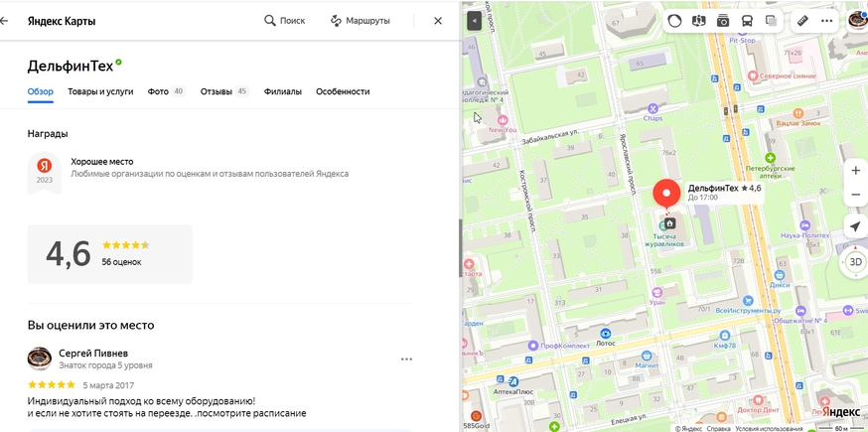
Task: Click the my location arrow button
Action: tap(855, 226)
